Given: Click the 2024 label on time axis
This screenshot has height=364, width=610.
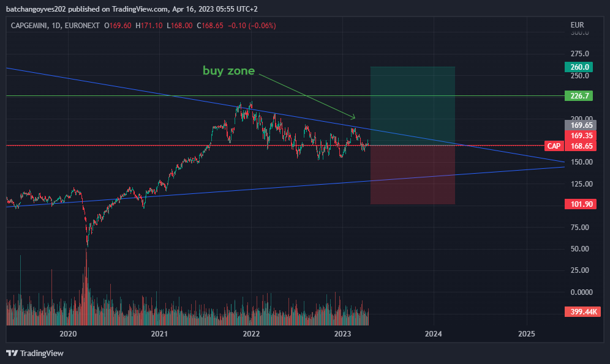Looking at the screenshot, I should 434,333.
